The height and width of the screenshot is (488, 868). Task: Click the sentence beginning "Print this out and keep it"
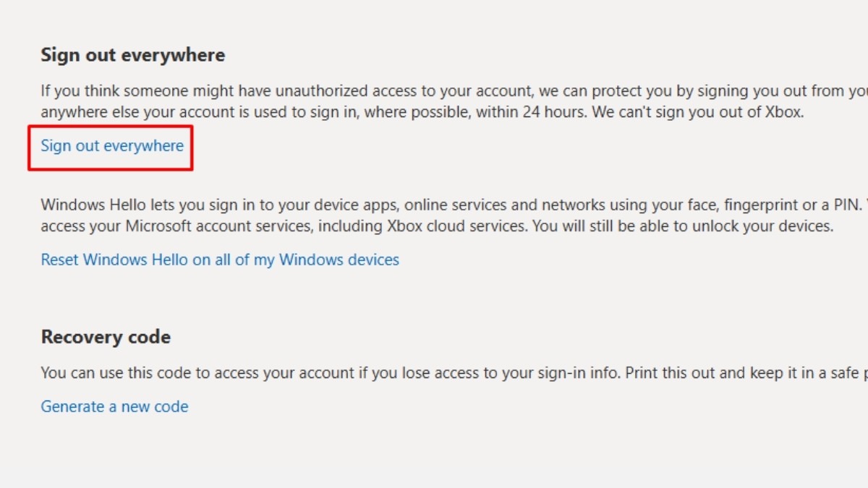click(746, 373)
